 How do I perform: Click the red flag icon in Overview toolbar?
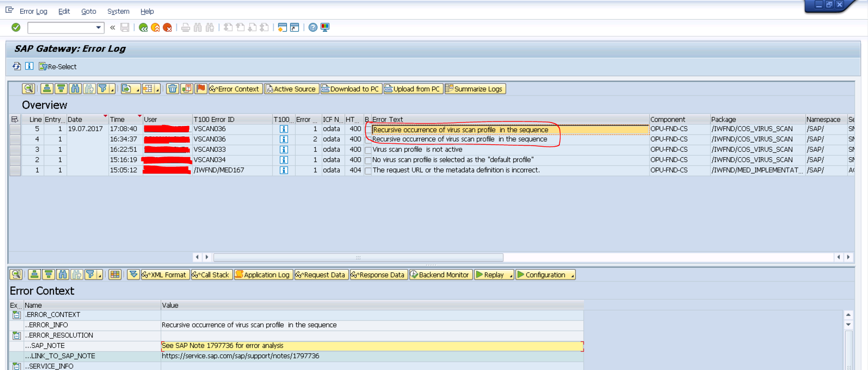[200, 89]
